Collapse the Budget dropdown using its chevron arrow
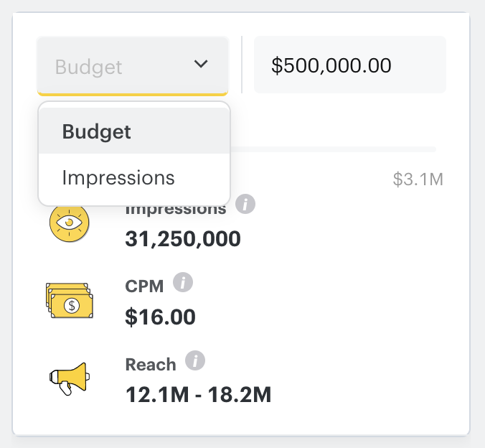Viewport: 485px width, 448px height. point(201,65)
